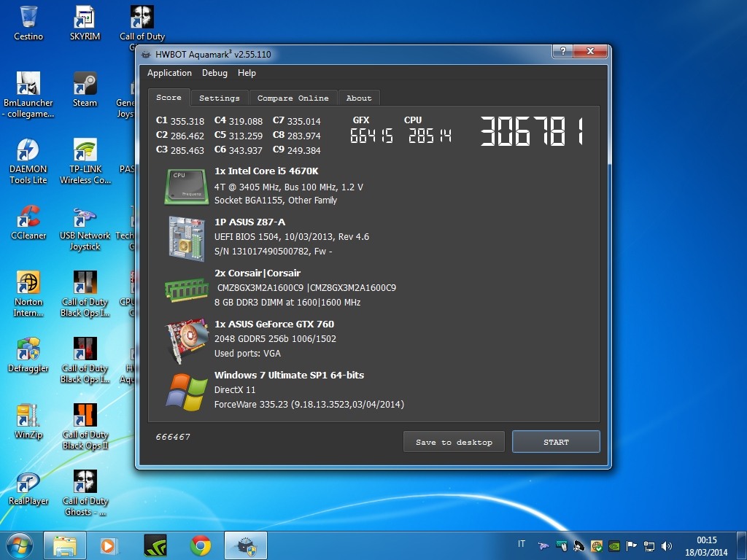Click the START benchmark button

pyautogui.click(x=556, y=442)
